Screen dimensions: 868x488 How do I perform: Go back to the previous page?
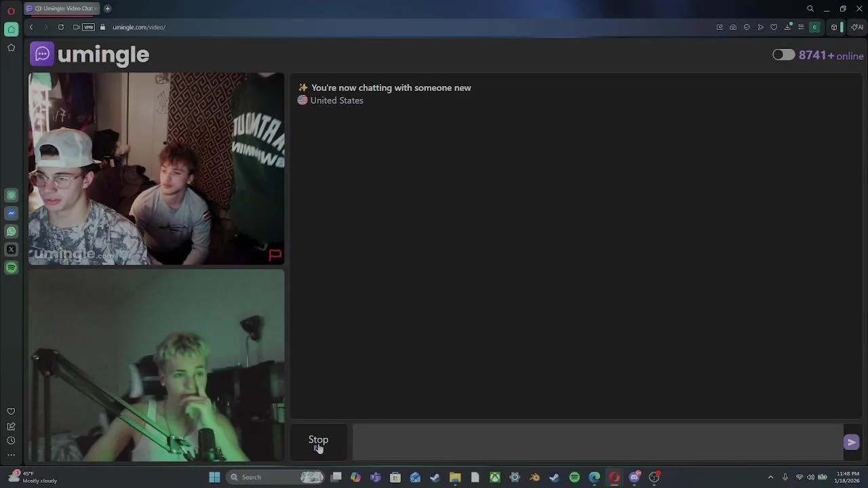[x=31, y=27]
